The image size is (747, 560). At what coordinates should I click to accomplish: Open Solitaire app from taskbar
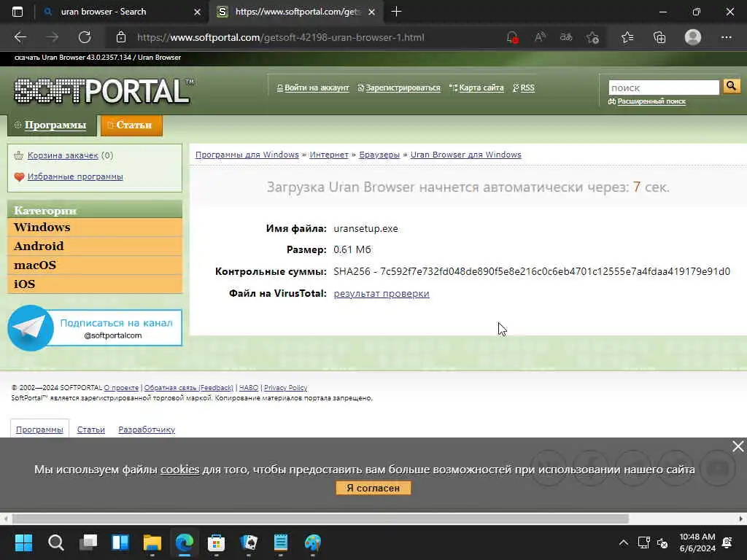click(x=249, y=542)
